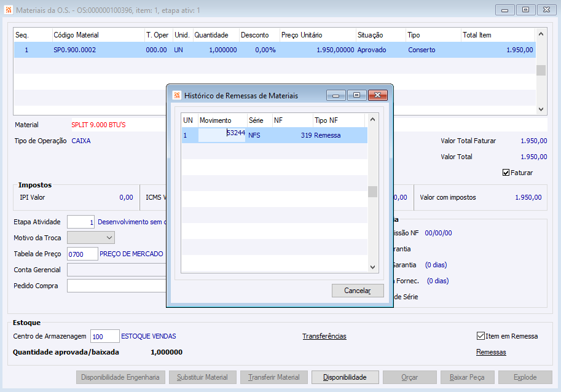Click the T. Oper column header
This screenshot has width=561, height=392.
(159, 35)
